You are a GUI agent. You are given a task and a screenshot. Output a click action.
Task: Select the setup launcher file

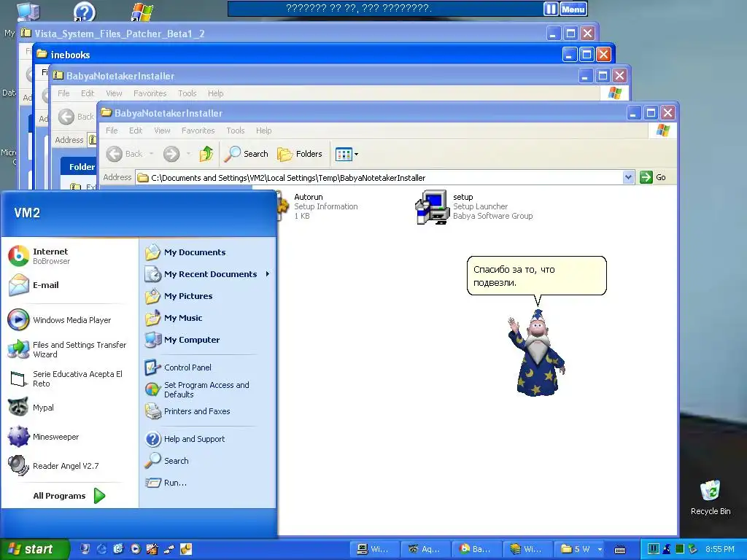pyautogui.click(x=474, y=206)
